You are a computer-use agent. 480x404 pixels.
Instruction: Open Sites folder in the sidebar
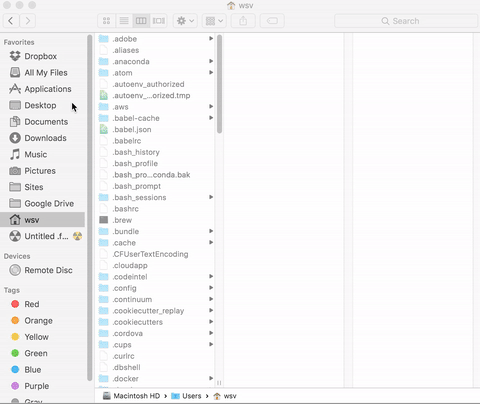coord(42,187)
